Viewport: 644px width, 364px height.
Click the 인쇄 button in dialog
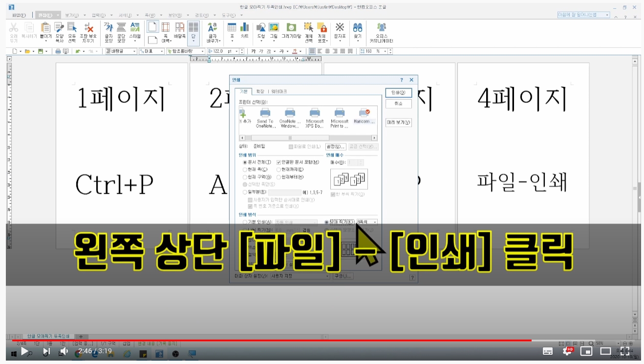(x=398, y=92)
